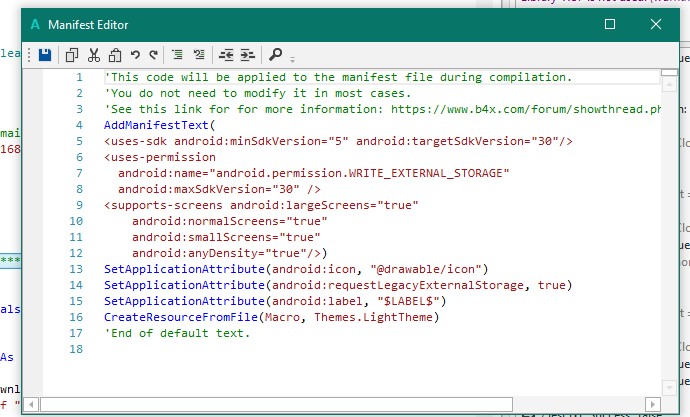Decrease indent of selected lines
Viewport: 690px width, 417px height.
226,55
